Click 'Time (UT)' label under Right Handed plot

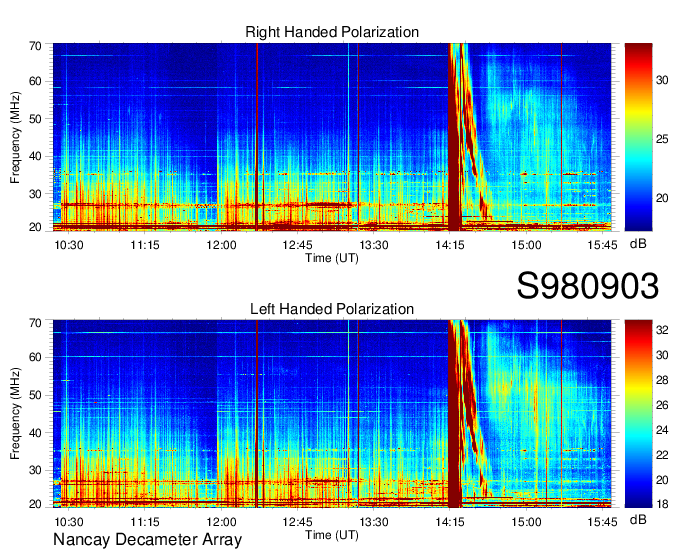point(332,258)
